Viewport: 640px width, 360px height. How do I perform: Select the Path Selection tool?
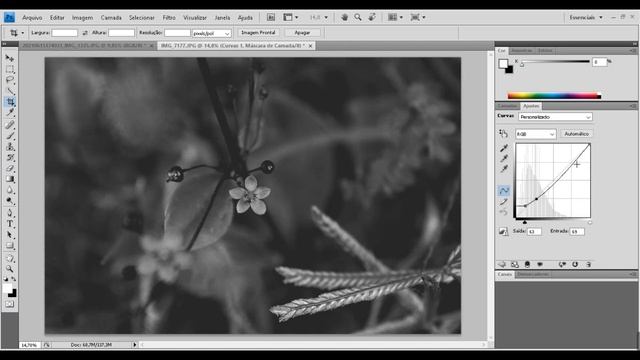pyautogui.click(x=9, y=235)
